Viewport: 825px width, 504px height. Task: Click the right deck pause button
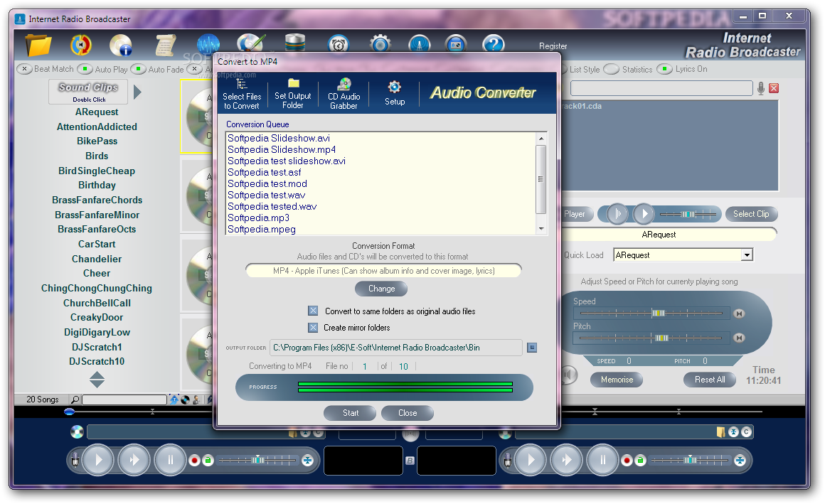602,461
